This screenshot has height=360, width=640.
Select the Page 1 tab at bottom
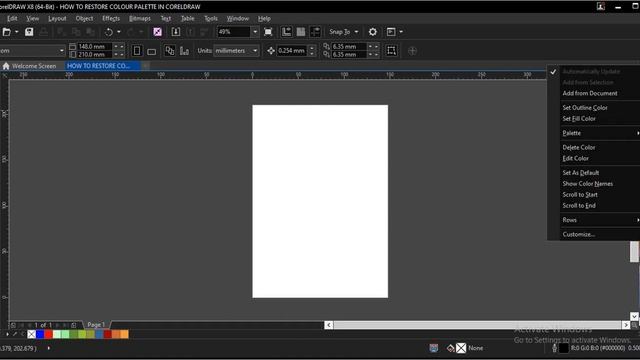coord(96,325)
